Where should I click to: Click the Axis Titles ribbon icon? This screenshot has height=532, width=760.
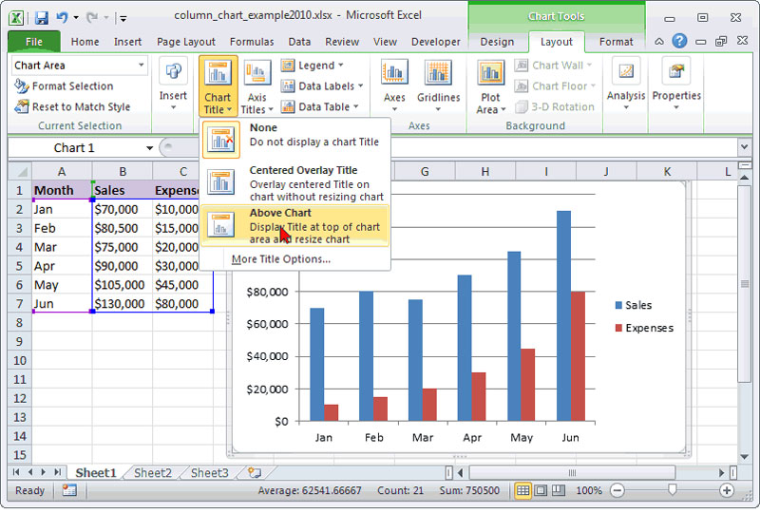256,74
